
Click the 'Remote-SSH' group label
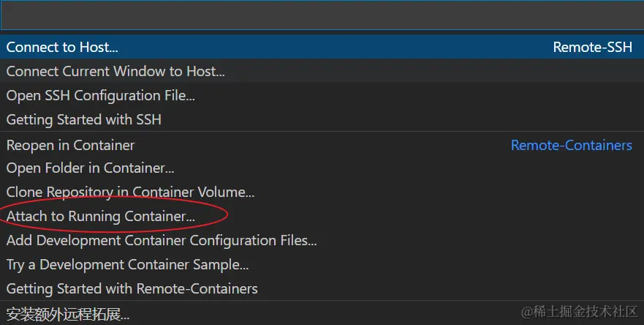pos(592,48)
